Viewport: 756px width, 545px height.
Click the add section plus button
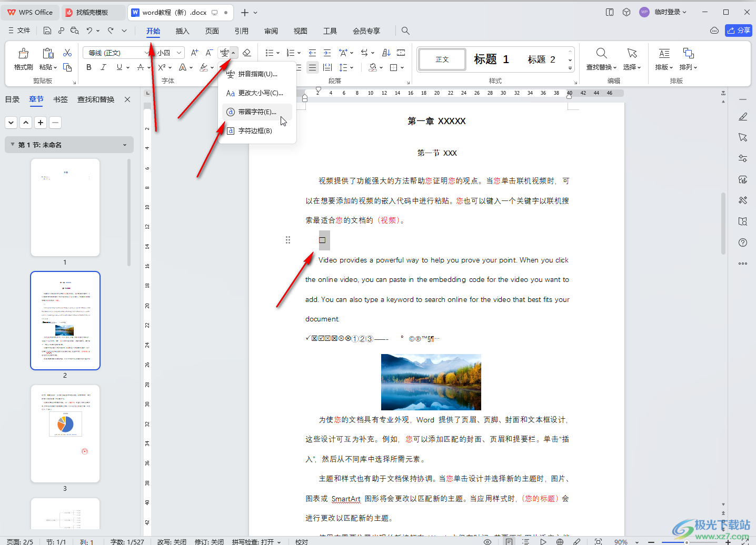(41, 123)
